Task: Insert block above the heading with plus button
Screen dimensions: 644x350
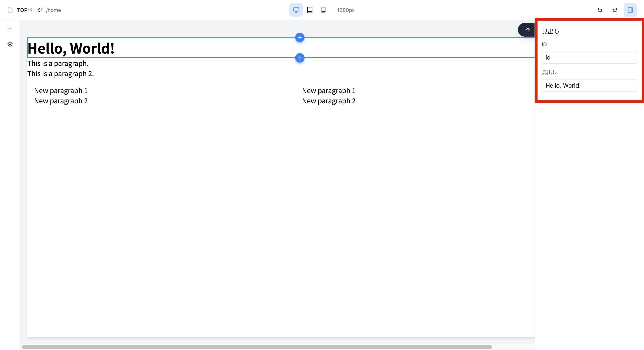Action: (x=299, y=37)
